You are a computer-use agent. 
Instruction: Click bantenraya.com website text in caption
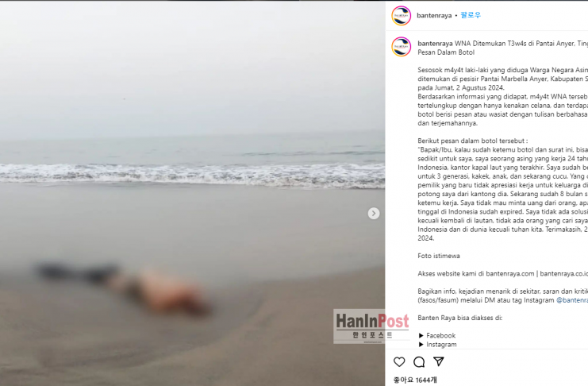[510, 274]
